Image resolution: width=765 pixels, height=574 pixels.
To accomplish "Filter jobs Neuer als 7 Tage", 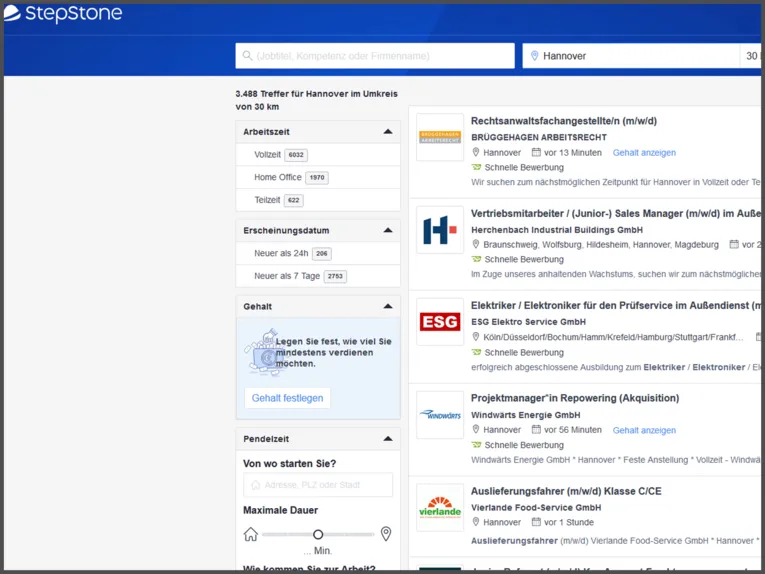I will pyautogui.click(x=318, y=276).
